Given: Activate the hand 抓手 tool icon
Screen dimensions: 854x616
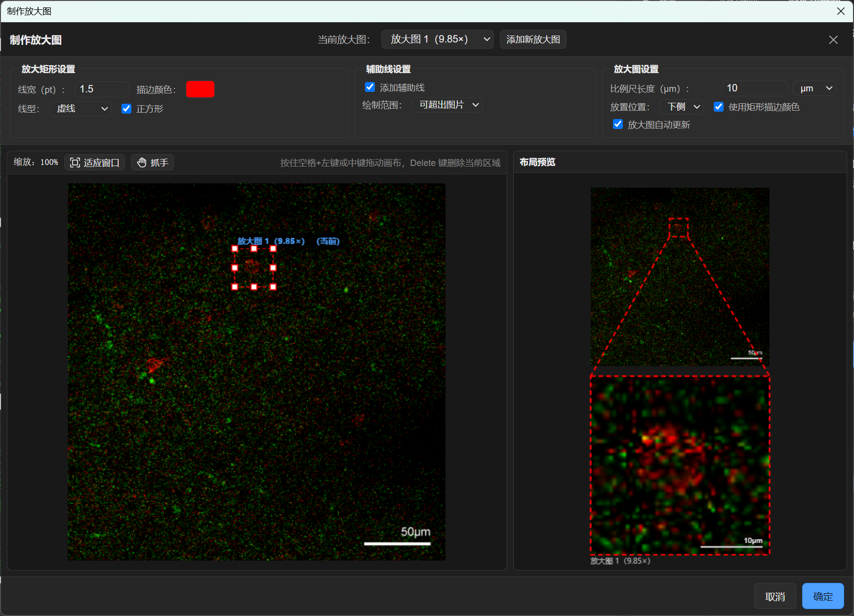Looking at the screenshot, I should tap(142, 163).
